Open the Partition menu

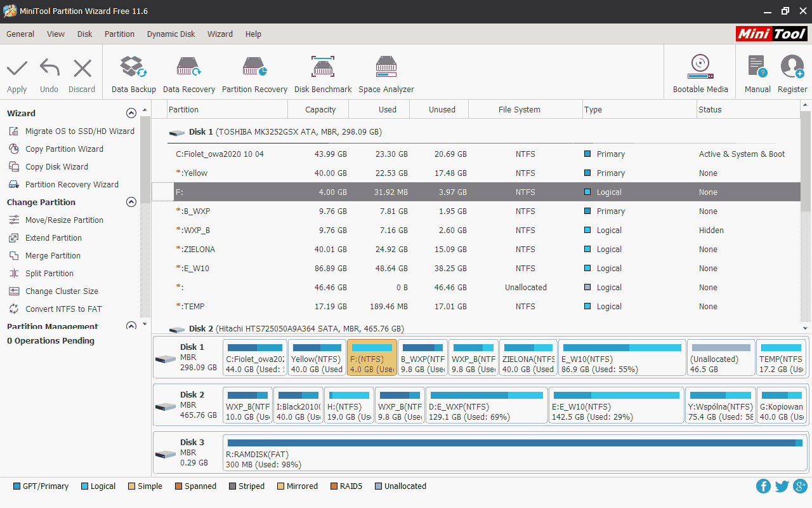coord(119,34)
